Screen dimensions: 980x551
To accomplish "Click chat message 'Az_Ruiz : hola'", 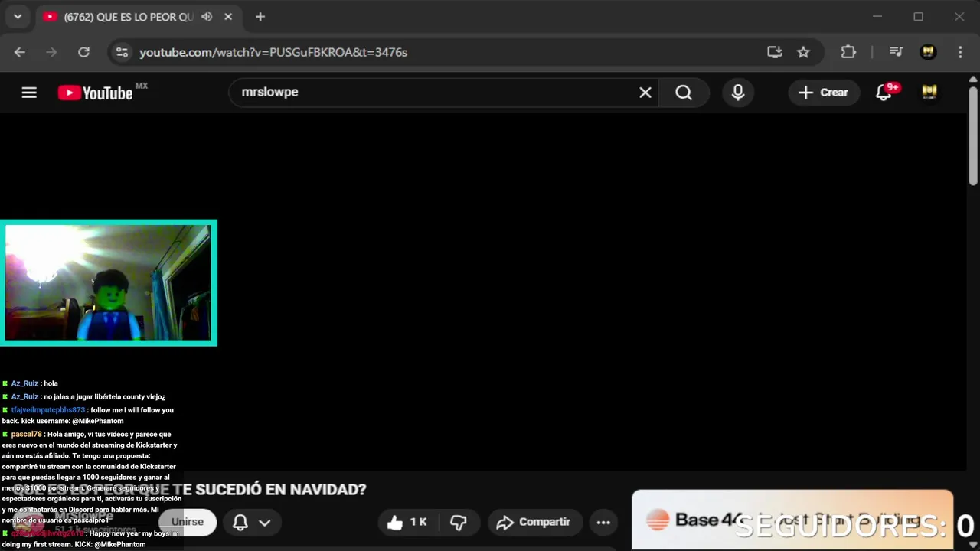I will point(30,383).
